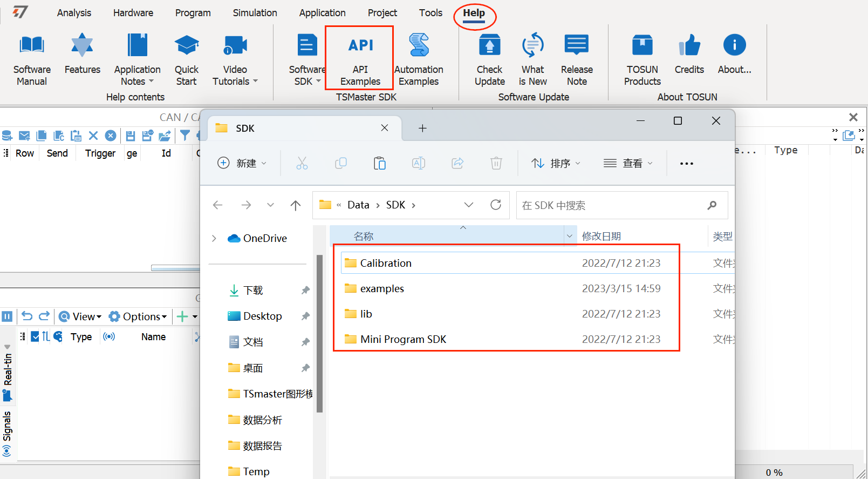This screenshot has width=868, height=479.
Task: Toggle the filter icon in CAN toolbar
Action: click(x=185, y=136)
